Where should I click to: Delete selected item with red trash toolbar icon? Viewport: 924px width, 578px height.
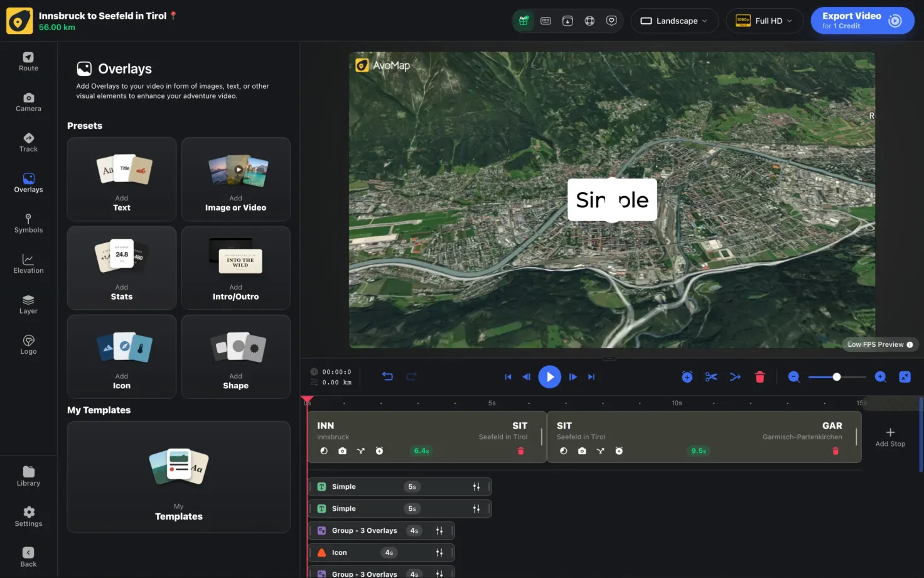click(760, 377)
